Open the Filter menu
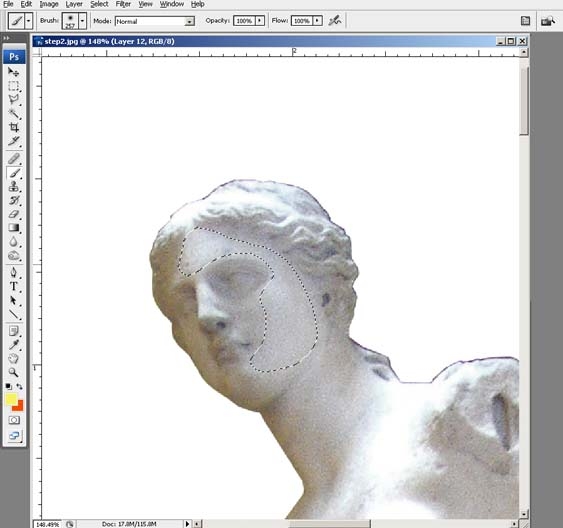 123,4
